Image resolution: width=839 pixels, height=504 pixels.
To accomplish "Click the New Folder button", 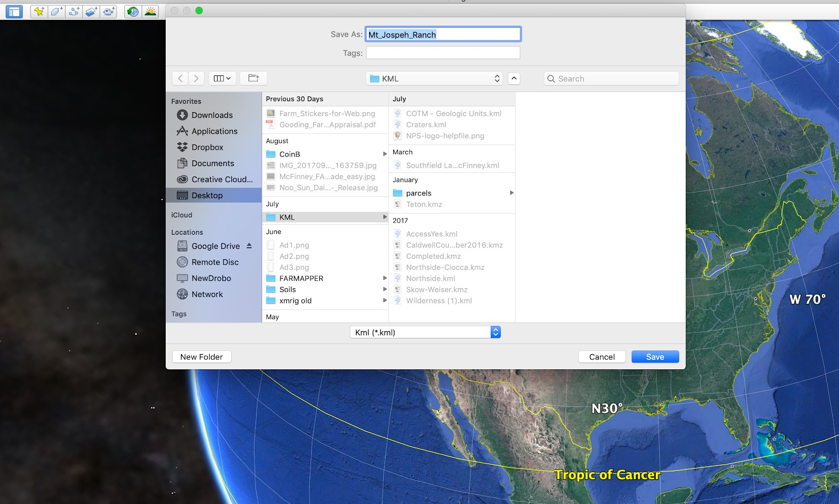I will (x=202, y=357).
